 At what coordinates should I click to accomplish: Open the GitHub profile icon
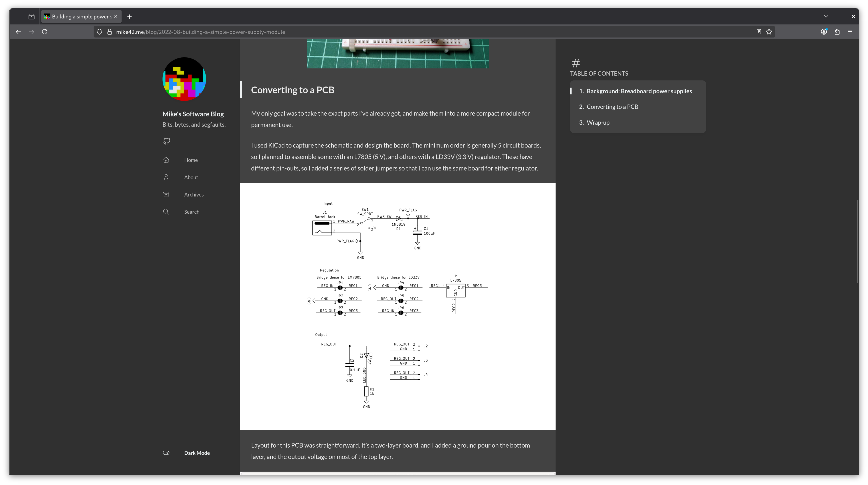pyautogui.click(x=166, y=141)
